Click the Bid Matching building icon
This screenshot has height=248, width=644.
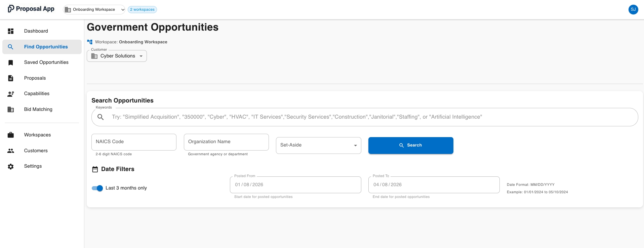(11, 110)
